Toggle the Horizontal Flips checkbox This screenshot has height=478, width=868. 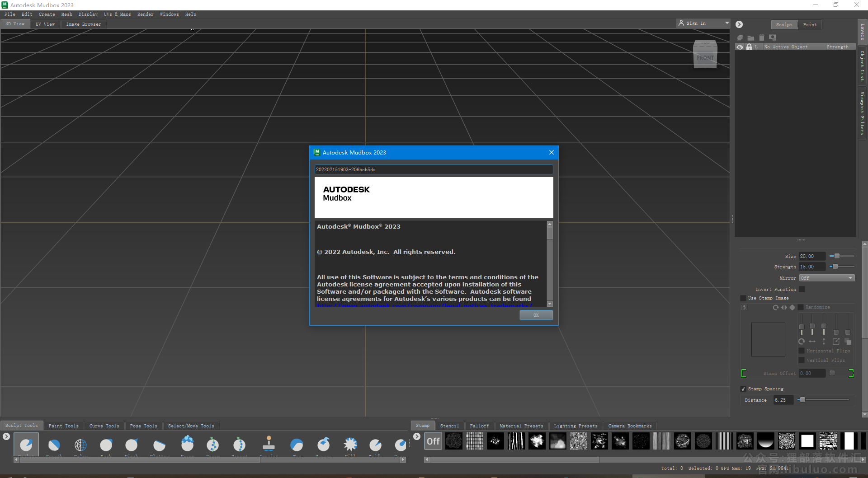pos(802,351)
